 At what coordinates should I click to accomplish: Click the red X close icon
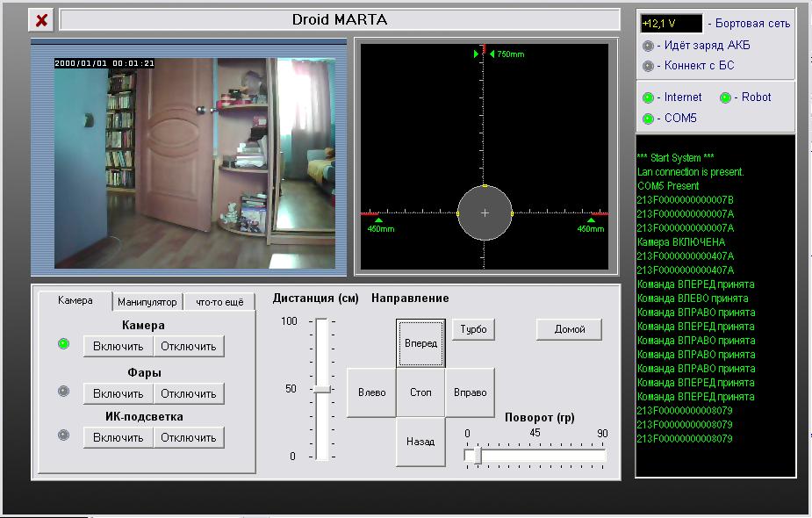click(x=41, y=19)
